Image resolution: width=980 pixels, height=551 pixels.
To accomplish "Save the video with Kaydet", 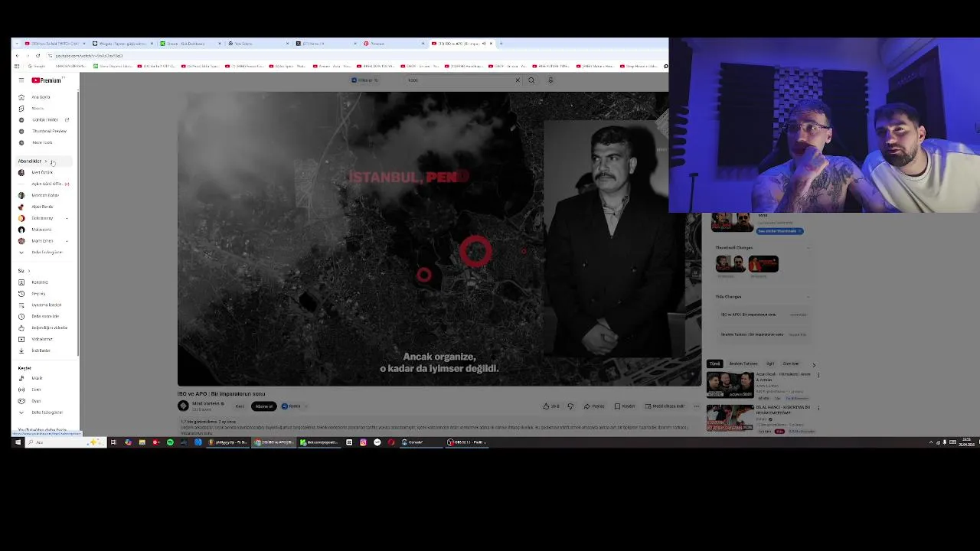I will (625, 406).
